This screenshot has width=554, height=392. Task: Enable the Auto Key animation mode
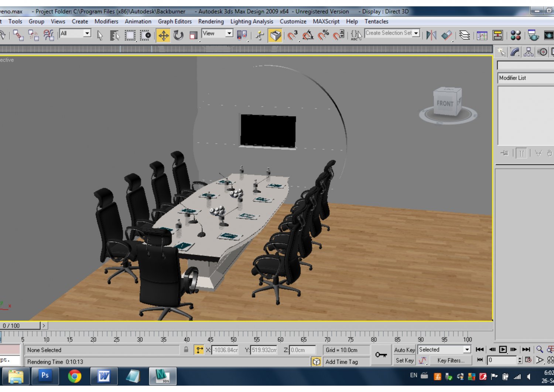[x=404, y=350]
